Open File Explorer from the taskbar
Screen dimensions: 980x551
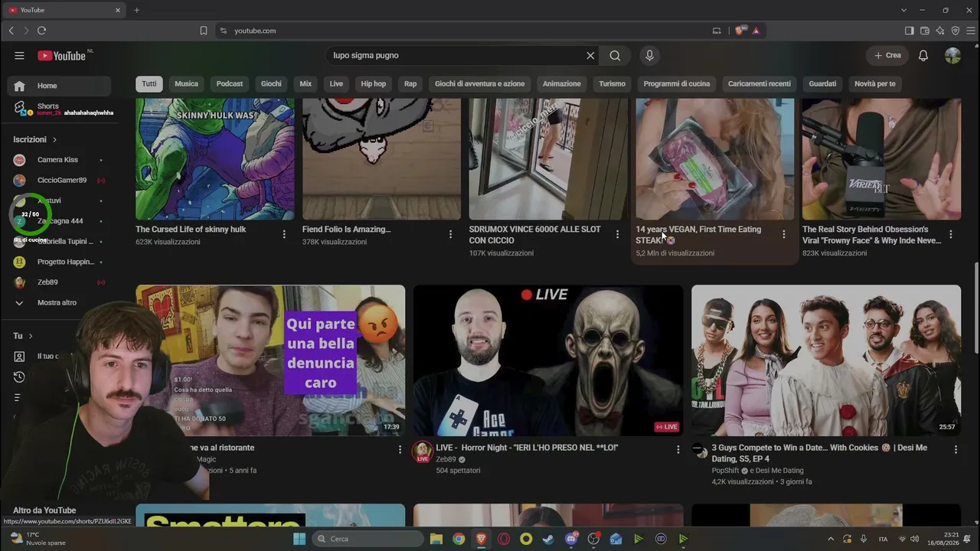(x=436, y=539)
